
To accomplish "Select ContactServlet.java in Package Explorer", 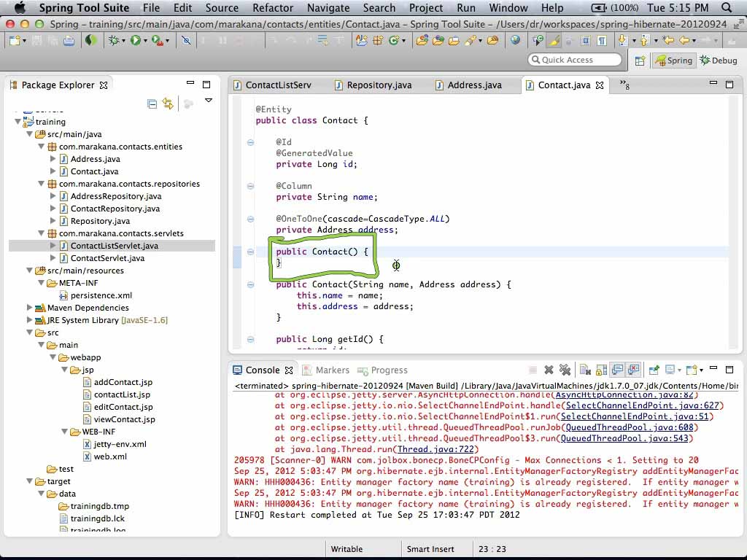I will 107,258.
